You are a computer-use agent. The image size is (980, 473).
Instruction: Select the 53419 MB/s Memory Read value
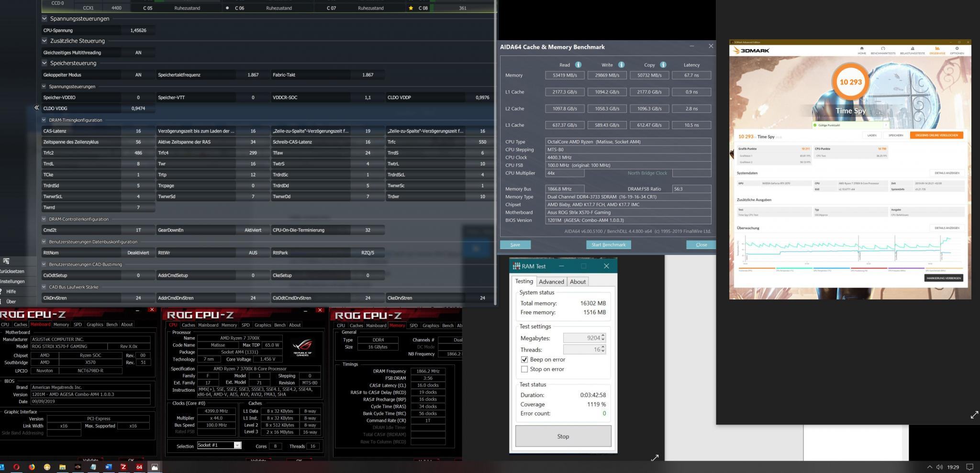click(565, 75)
